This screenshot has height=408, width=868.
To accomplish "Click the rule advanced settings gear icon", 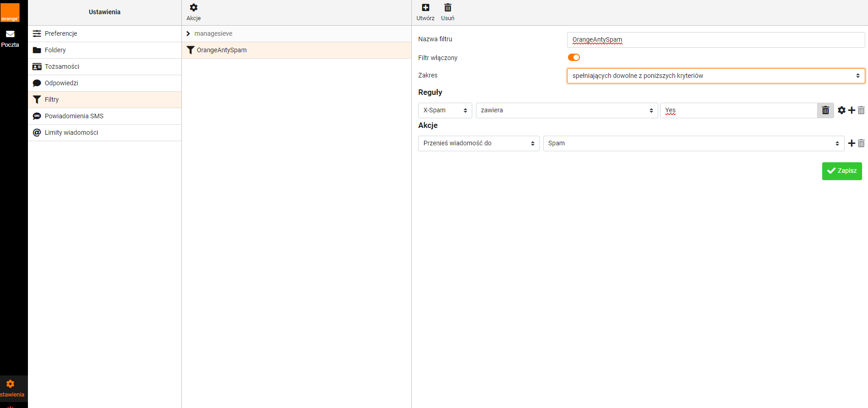I will [x=841, y=110].
